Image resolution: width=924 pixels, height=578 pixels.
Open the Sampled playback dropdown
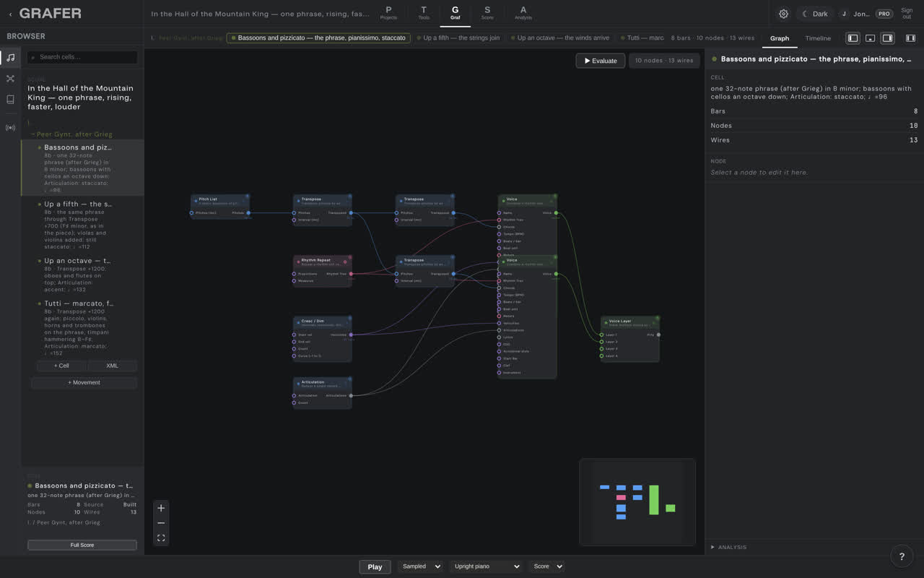pos(420,566)
